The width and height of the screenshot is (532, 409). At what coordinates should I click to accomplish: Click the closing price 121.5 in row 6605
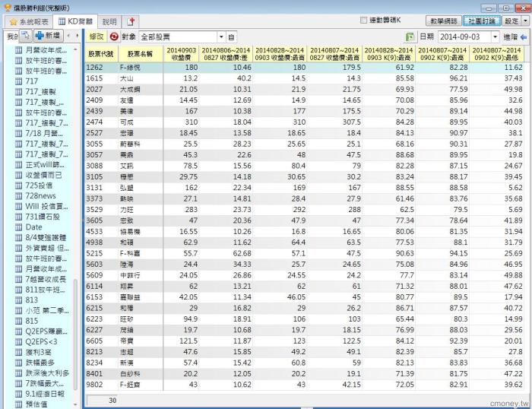181,341
